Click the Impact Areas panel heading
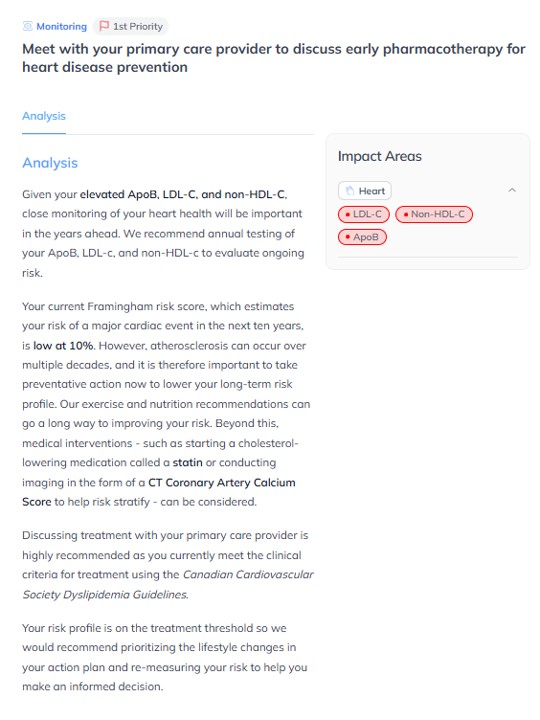Screen dimensions: 540x720 point(380,157)
